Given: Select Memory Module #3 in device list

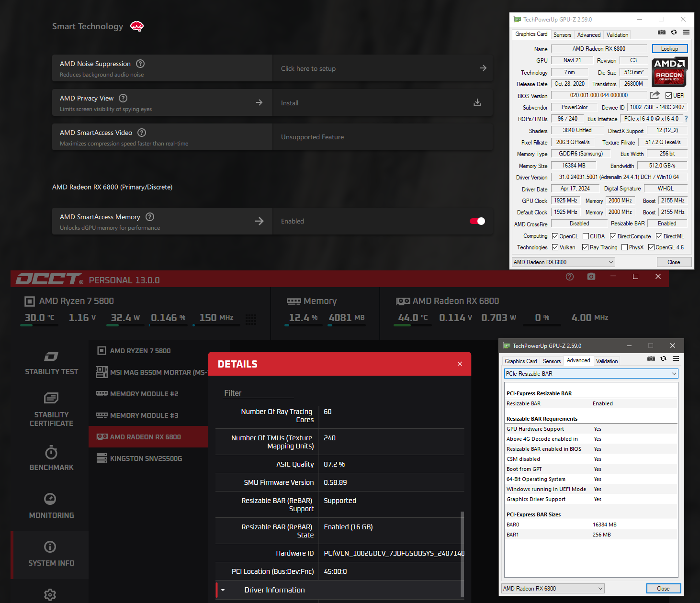Looking at the screenshot, I should pyautogui.click(x=148, y=415).
